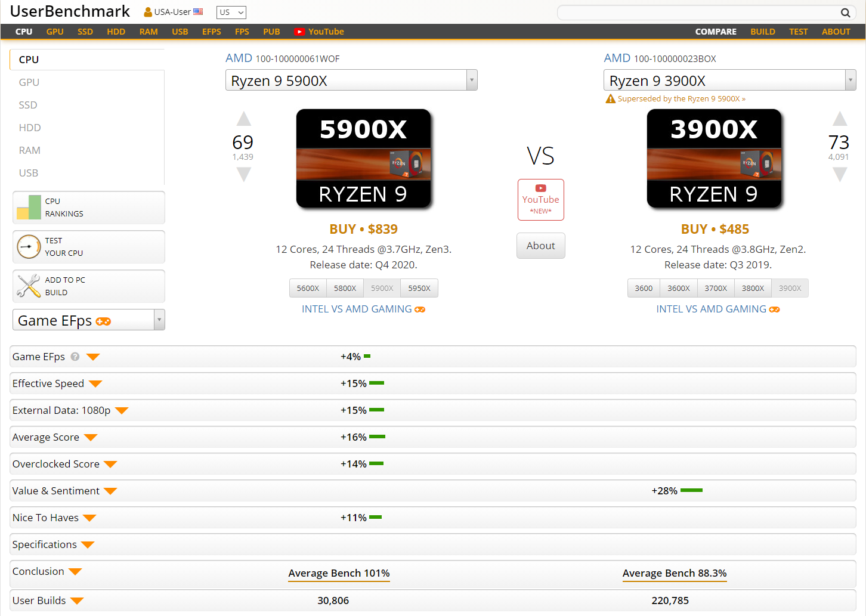This screenshot has height=616, width=866.
Task: Select the 3700X model button
Action: (716, 288)
